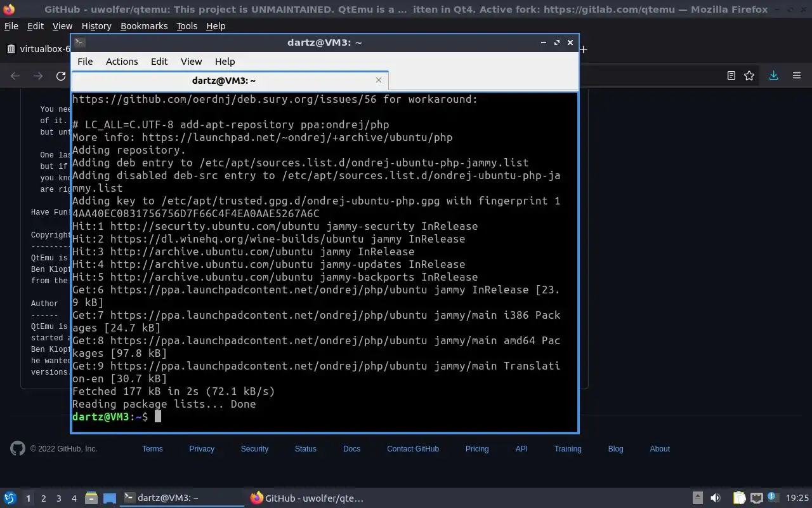812x508 pixels.
Task: Open the Training footer link
Action: click(x=568, y=449)
